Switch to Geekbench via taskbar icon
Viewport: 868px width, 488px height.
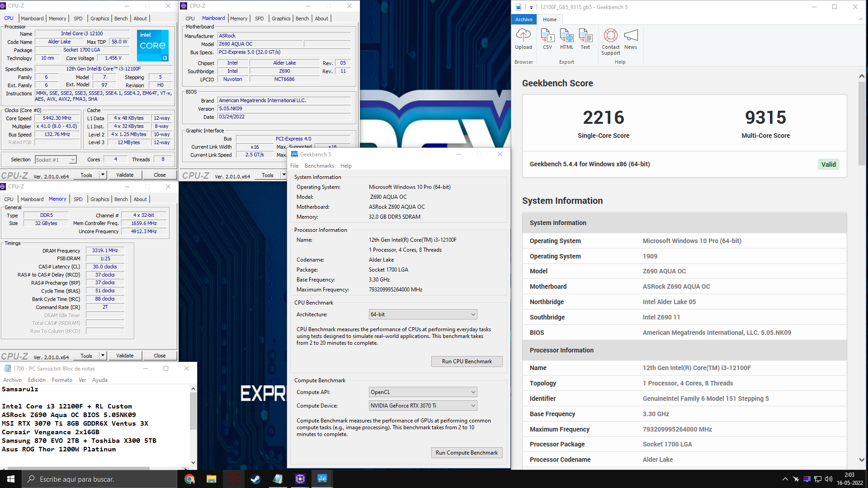322,479
